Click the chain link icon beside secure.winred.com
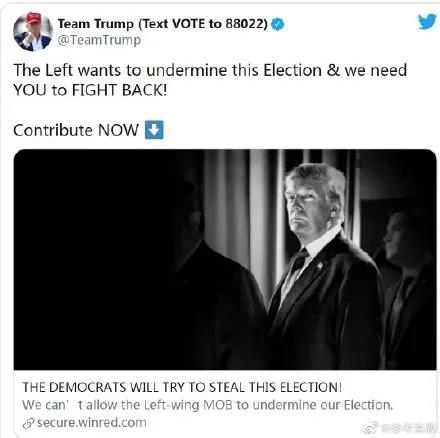Screen dimensions: 440x438 (29, 424)
